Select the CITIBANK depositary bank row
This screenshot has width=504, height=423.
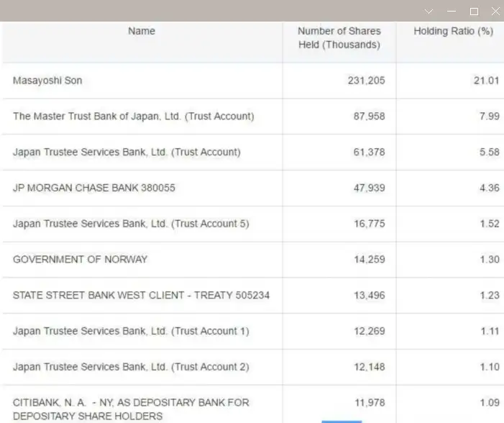point(252,404)
